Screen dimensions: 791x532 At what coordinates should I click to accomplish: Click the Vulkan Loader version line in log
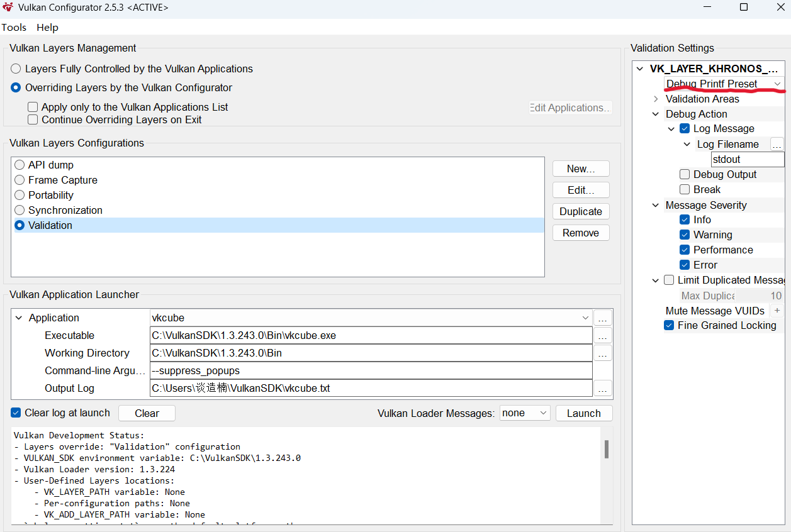coord(94,469)
